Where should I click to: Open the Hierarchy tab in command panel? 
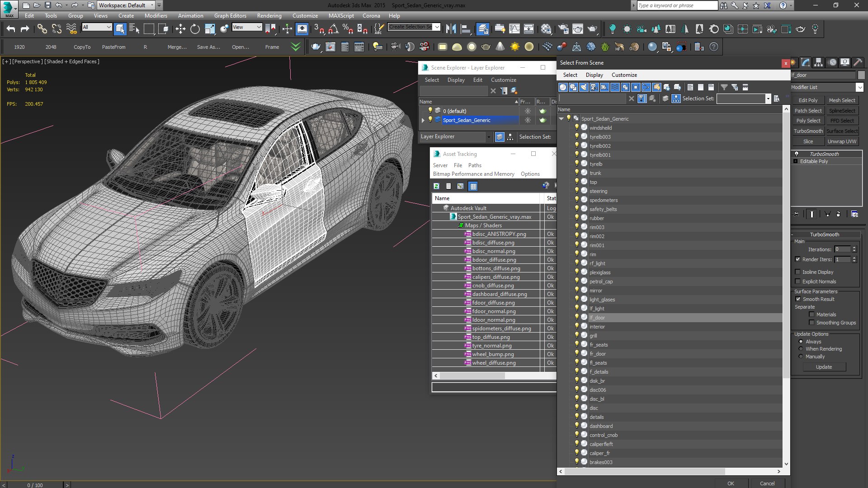(818, 63)
